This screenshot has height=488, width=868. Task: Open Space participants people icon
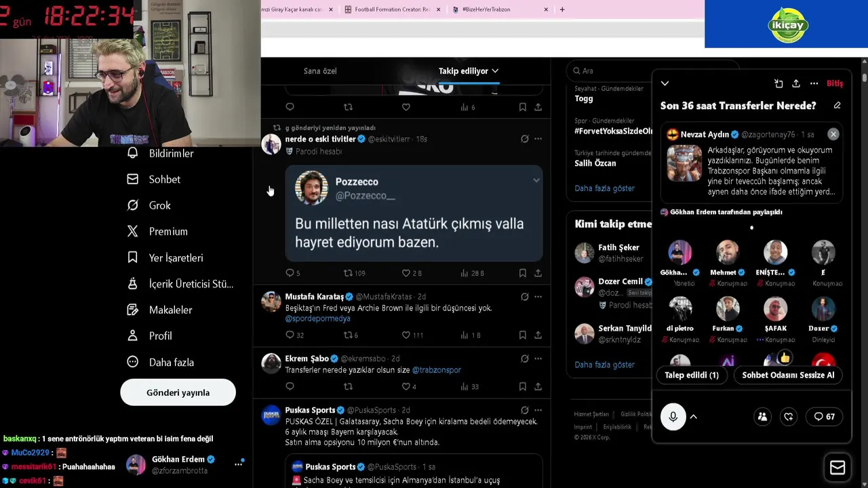click(x=762, y=417)
